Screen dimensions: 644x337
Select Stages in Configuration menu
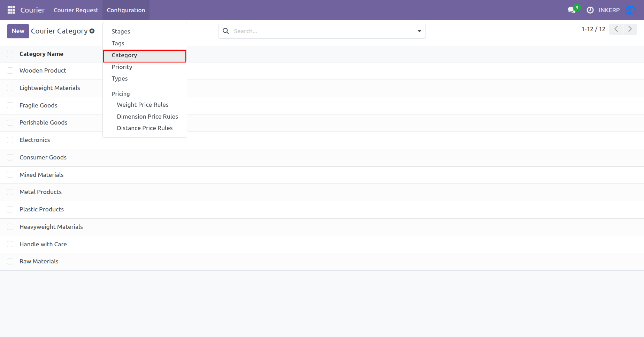pos(145,31)
